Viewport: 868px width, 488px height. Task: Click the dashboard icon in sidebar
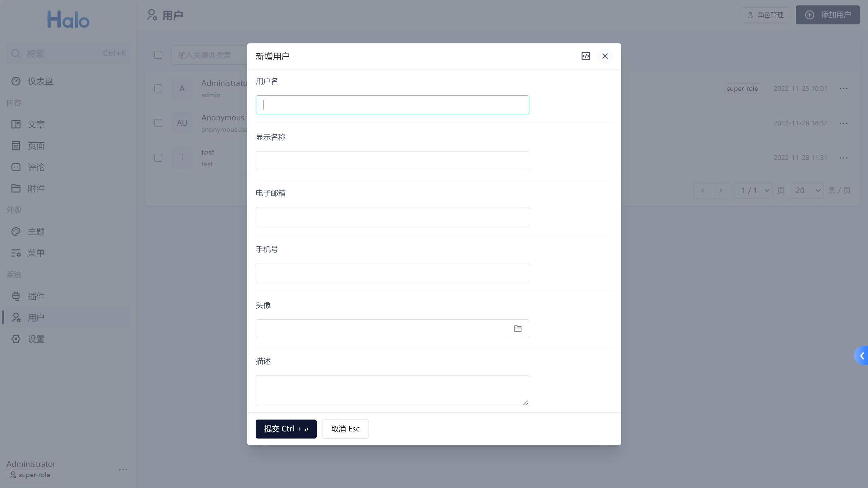click(16, 80)
